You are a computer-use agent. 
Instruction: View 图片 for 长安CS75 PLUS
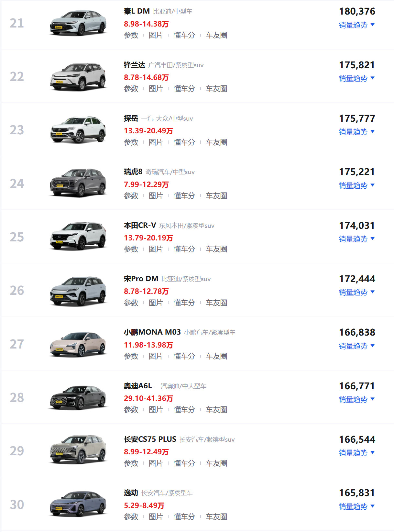tap(156, 463)
